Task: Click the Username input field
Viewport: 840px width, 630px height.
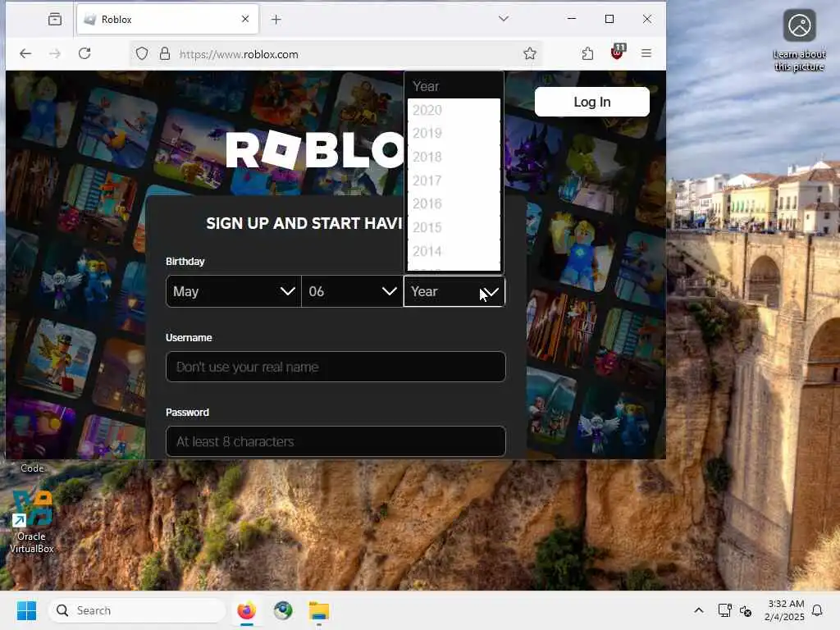Action: 336,367
